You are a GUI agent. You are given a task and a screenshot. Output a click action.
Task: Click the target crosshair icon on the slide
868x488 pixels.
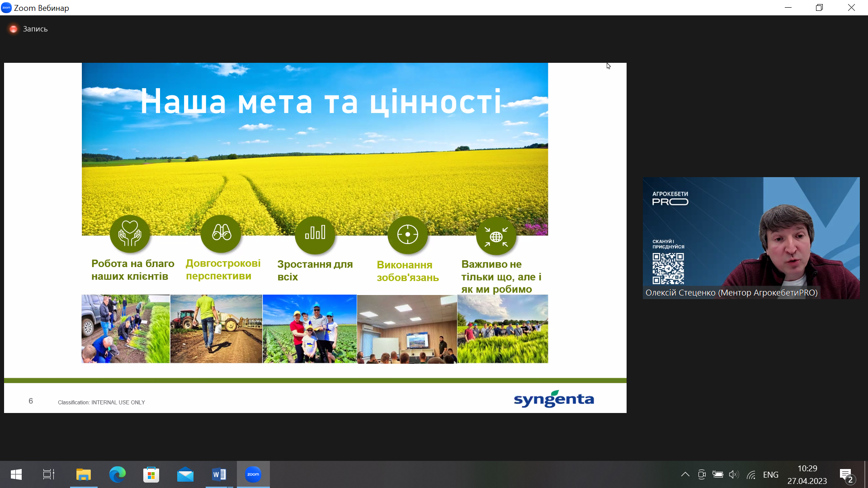[408, 235]
